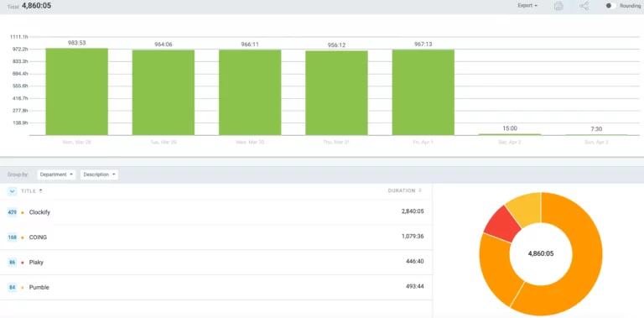Screen dimensions: 644x318
Task: Click the Plaky duration value 446:40
Action: pos(415,262)
